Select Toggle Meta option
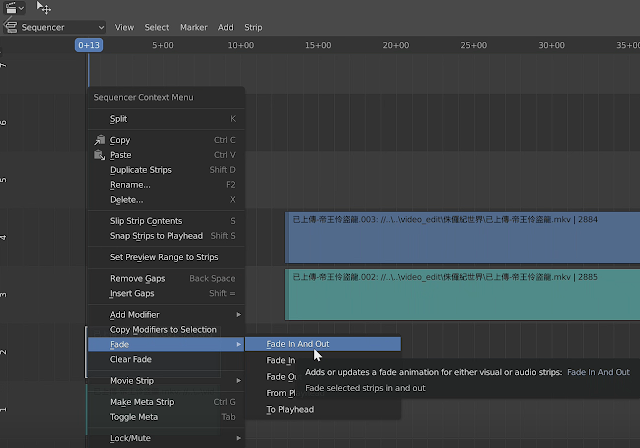Viewport: 640px width, 448px height. click(134, 417)
